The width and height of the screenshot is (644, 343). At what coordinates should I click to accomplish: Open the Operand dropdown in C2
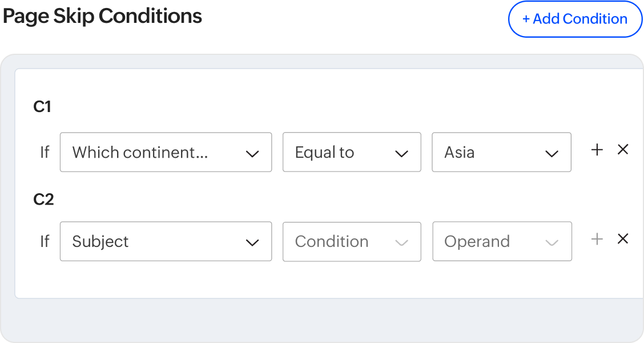[x=502, y=241]
